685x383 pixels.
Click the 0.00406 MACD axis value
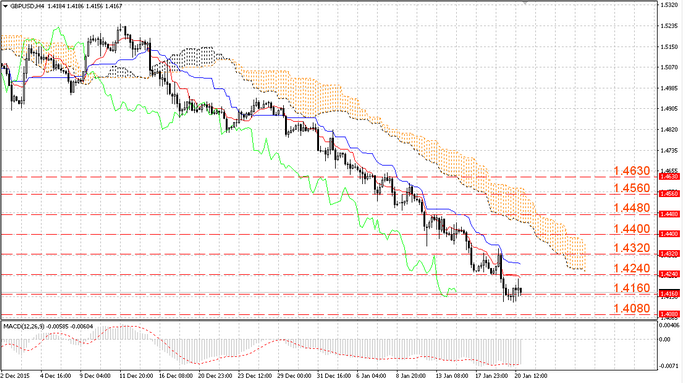coord(670,325)
